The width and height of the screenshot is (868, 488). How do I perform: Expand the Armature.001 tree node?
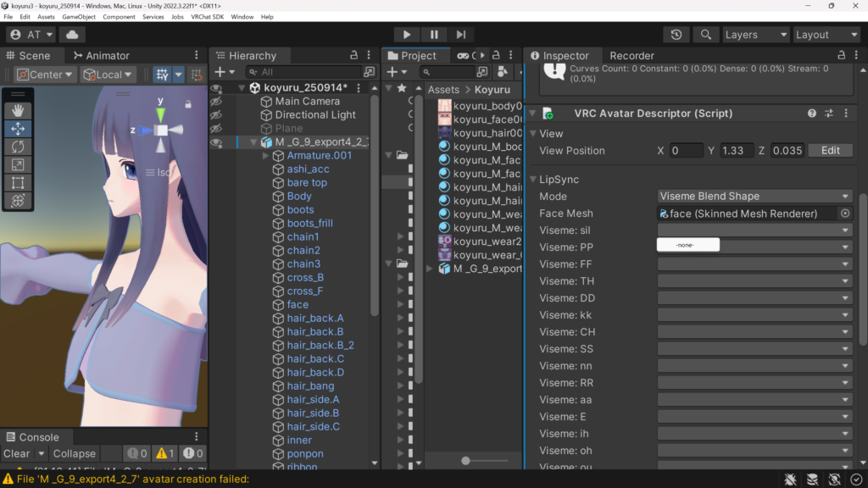point(265,156)
